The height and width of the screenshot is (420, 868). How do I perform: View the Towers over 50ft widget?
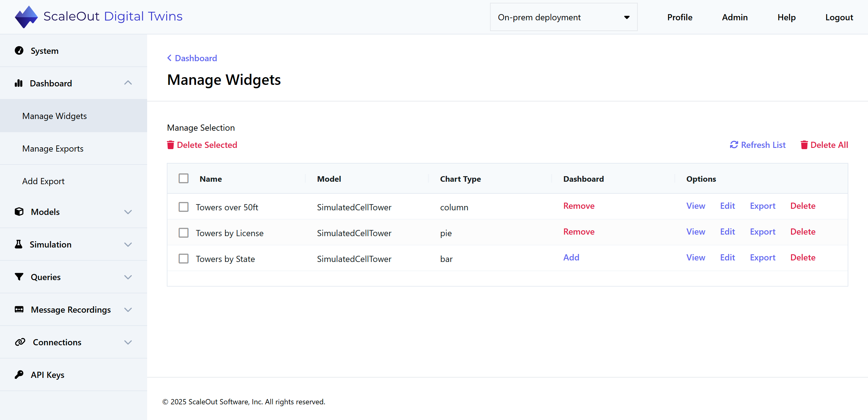(696, 206)
